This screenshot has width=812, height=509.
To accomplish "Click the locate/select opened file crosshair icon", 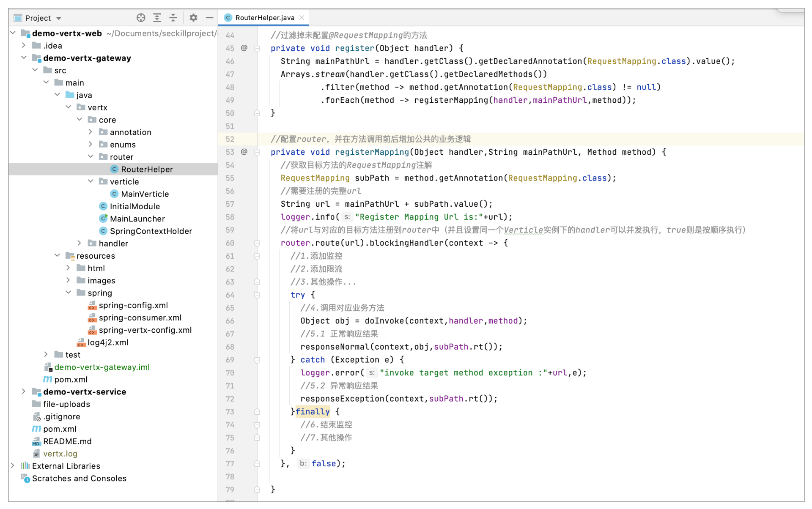I will pyautogui.click(x=141, y=18).
